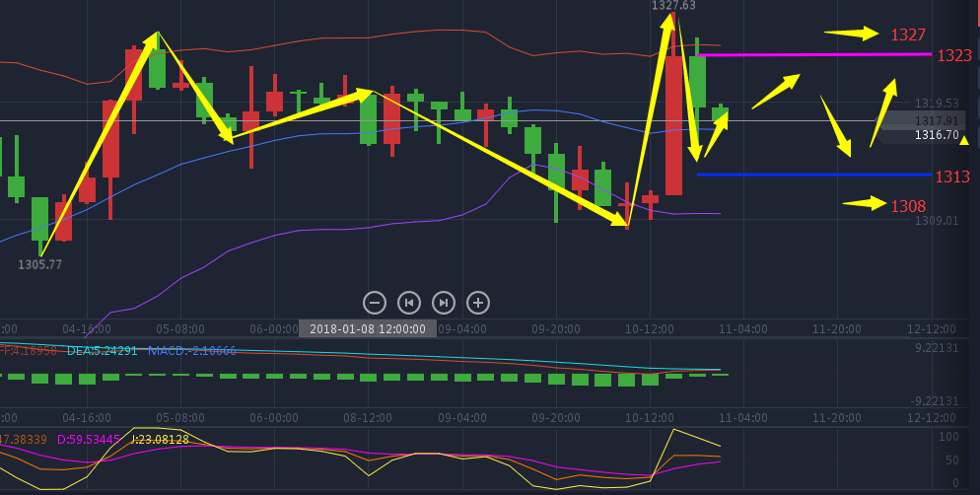Click the red 1323 price annotation

click(954, 56)
